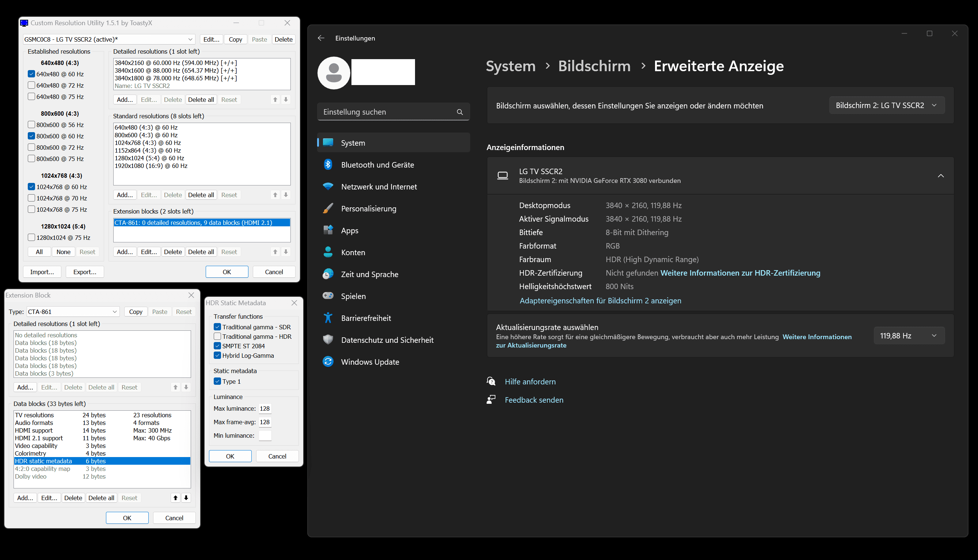Open Adaptereigenschaften für Bildschirm 2 anzeigen link
Screen dimensions: 978x560
(600, 301)
